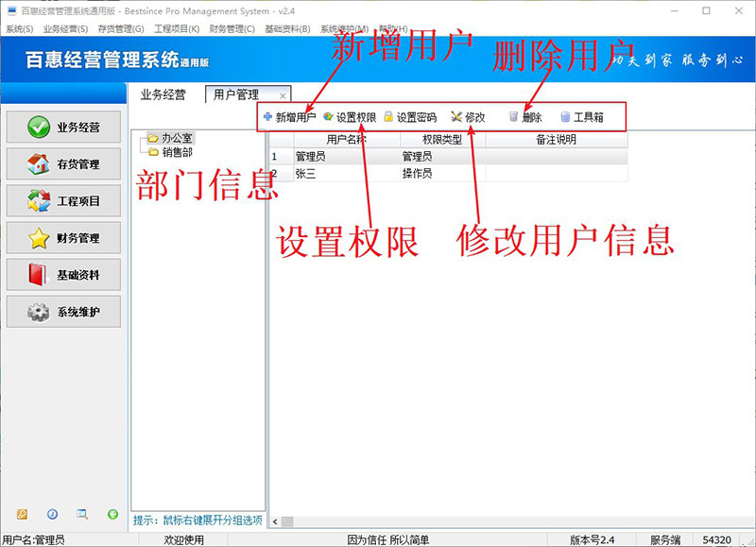Select the 销售部 department label

177,152
